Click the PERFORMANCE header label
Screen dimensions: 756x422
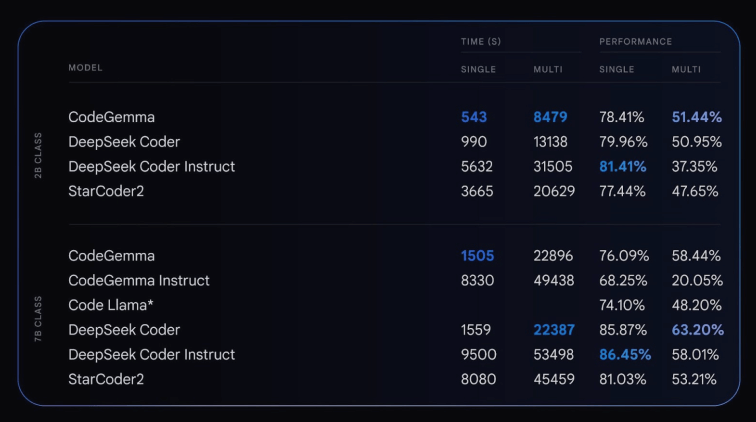click(x=636, y=41)
